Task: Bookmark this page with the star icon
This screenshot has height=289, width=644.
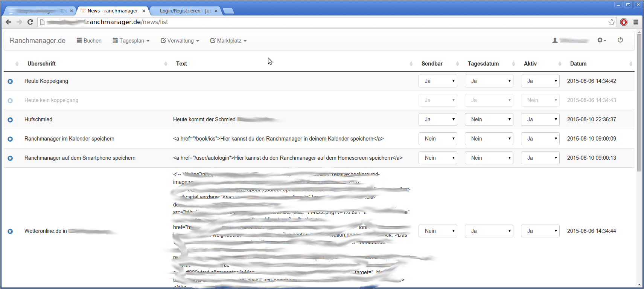Action: coord(612,22)
